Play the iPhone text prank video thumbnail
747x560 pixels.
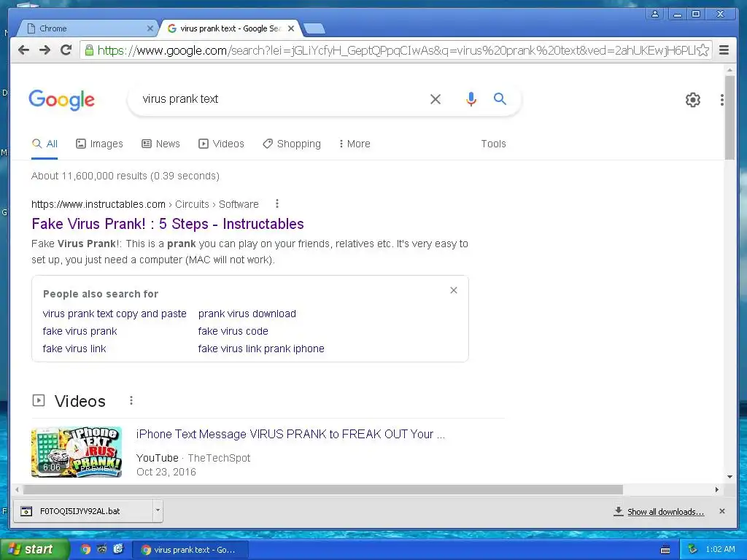[x=77, y=452]
